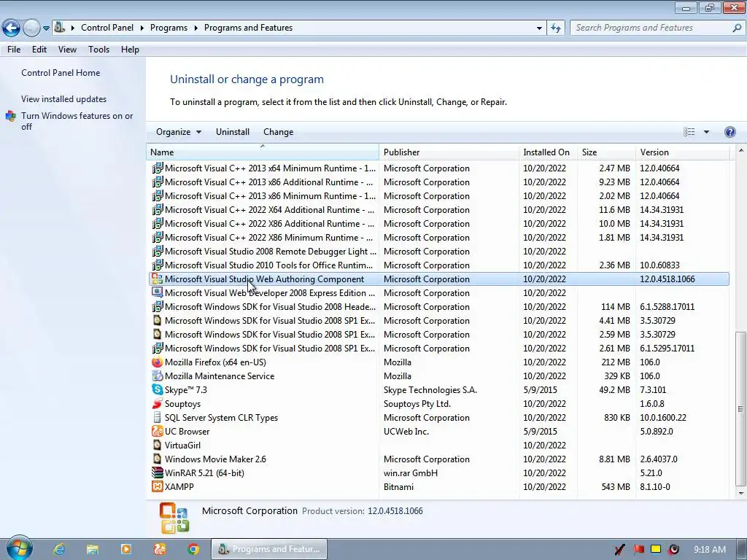This screenshot has width=747, height=560.
Task: Click the change view icon
Action: click(689, 132)
